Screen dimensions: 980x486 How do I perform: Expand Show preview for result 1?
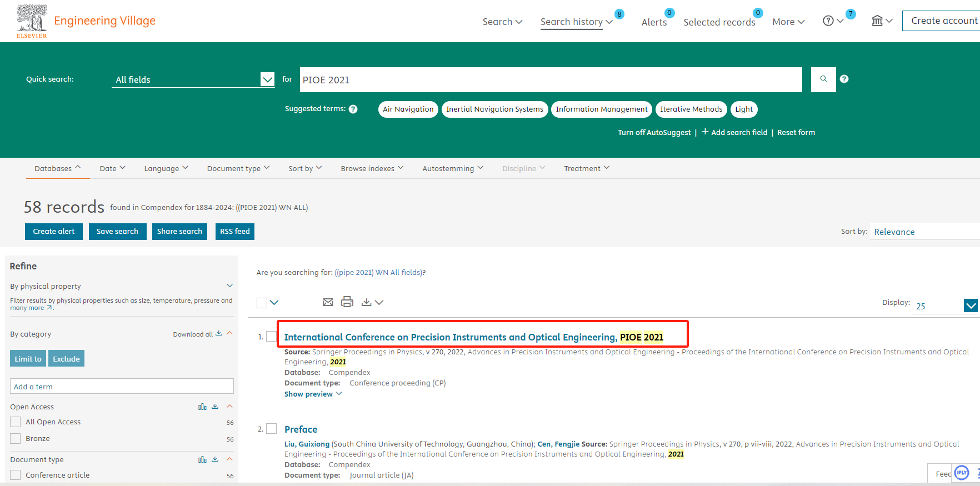[313, 394]
